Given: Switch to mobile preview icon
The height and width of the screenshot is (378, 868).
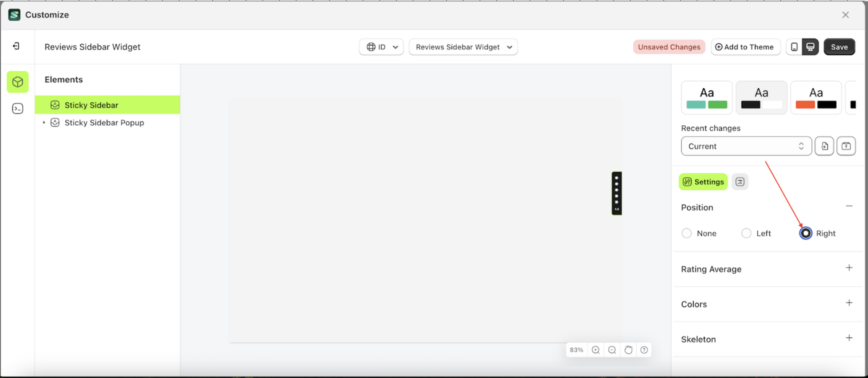Looking at the screenshot, I should (x=794, y=47).
